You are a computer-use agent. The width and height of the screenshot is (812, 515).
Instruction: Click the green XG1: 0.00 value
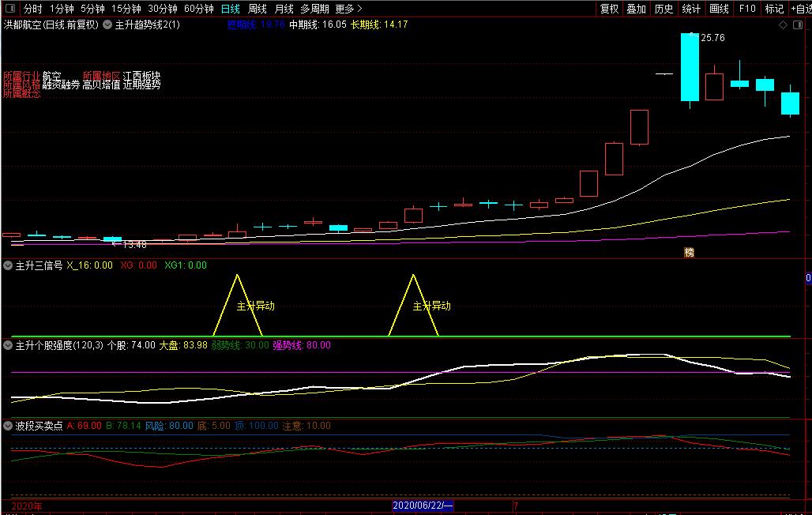[x=186, y=265]
